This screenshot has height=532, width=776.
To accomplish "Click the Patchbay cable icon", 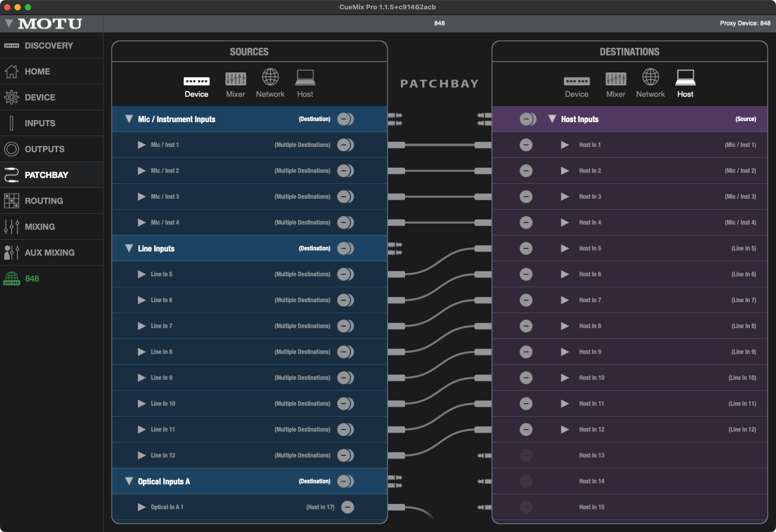I will coord(11,175).
